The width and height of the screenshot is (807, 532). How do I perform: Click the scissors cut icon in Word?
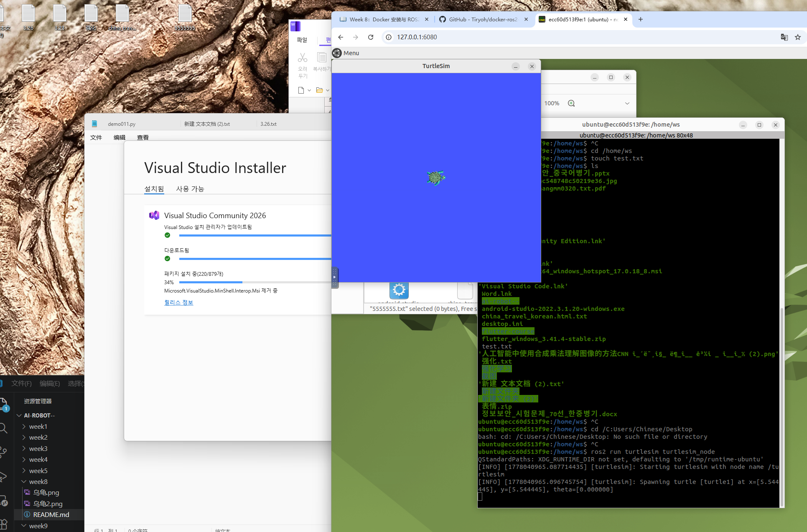[x=303, y=57]
